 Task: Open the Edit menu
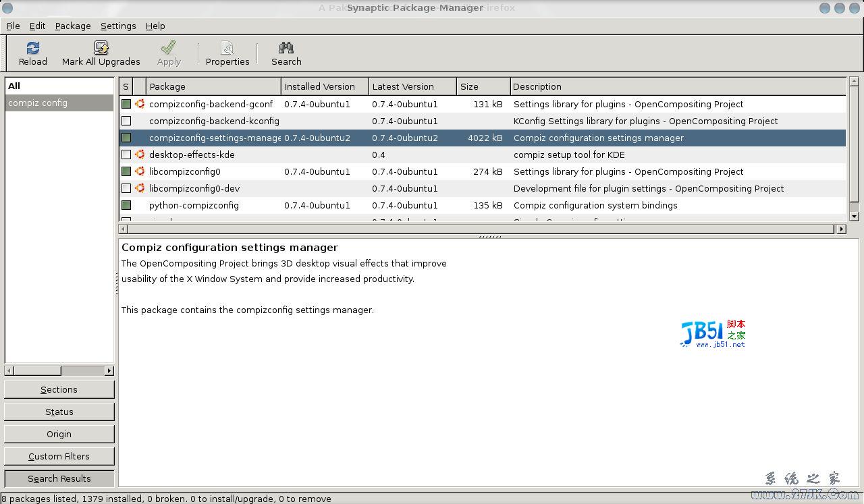click(x=37, y=26)
